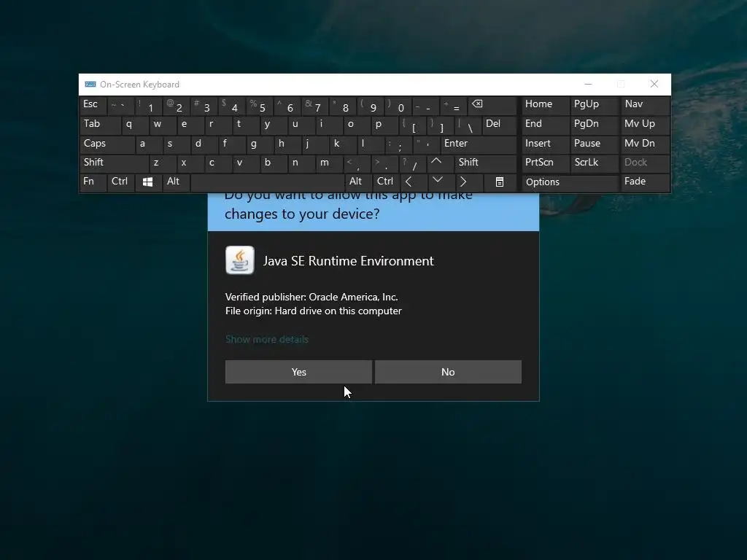
Task: Toggle the left Shift key
Action: 115,163
